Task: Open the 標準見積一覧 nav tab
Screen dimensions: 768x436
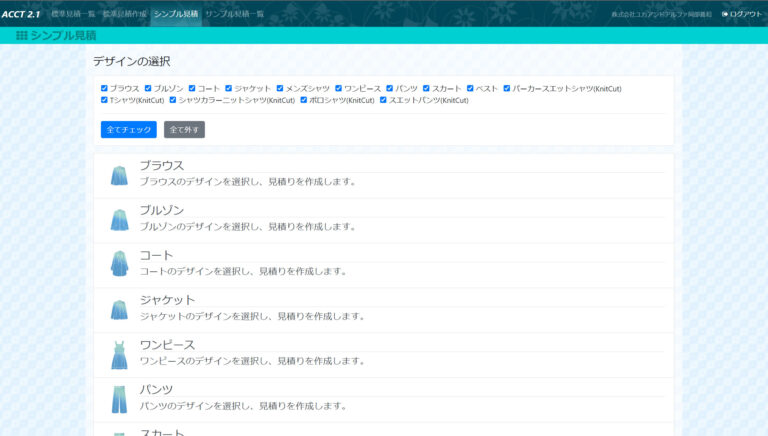Action: point(73,14)
